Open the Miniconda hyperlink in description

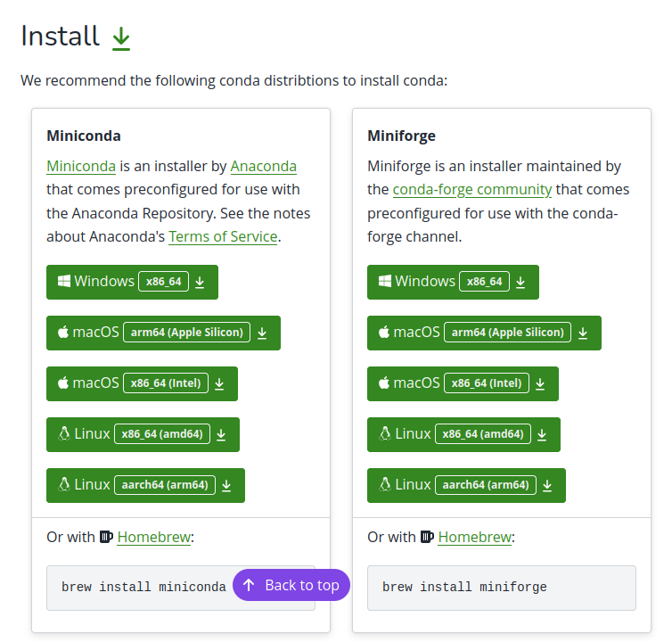coord(81,166)
